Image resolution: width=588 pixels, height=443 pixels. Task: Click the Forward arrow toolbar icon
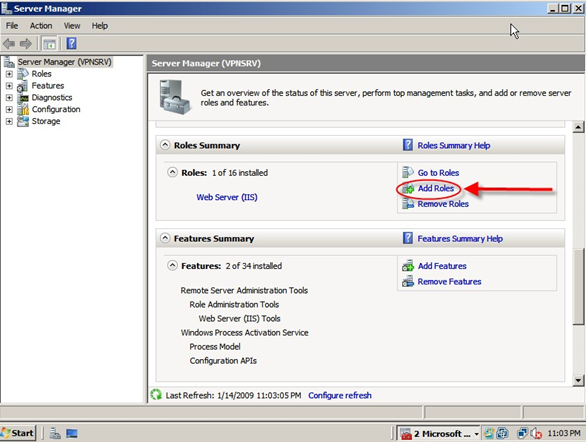pyautogui.click(x=26, y=44)
